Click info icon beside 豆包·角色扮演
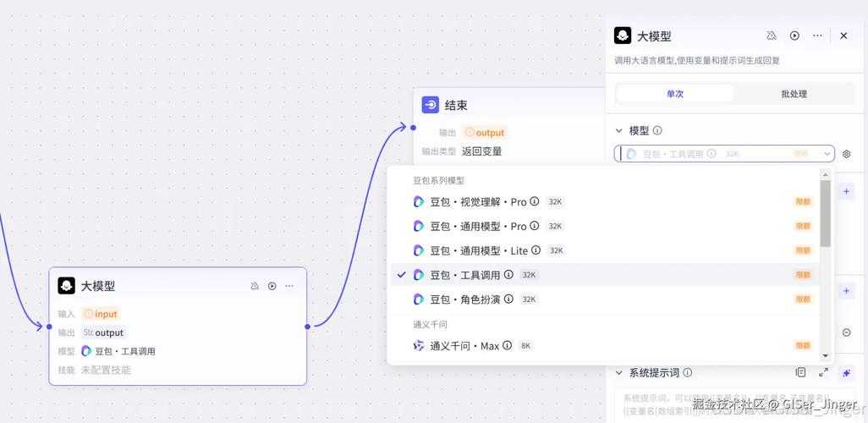 click(508, 299)
